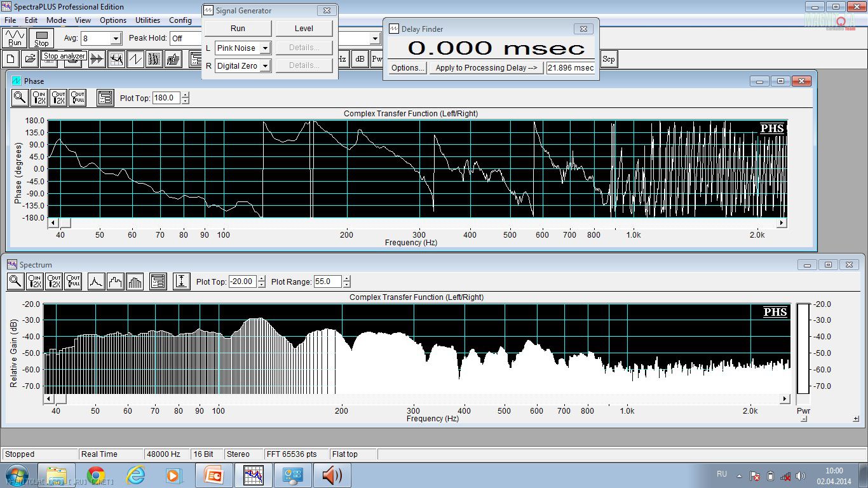Increase Plot Range in the Spectrum window
Screen dimensions: 868x488
pos(346,278)
